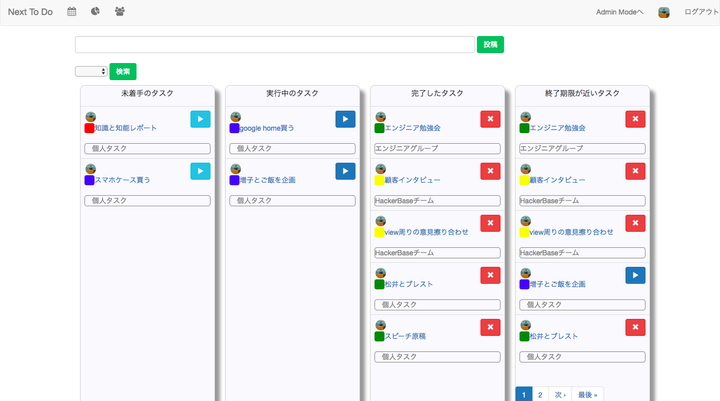Open the スピーチ原稿 task link
720x401 pixels.
coord(405,336)
